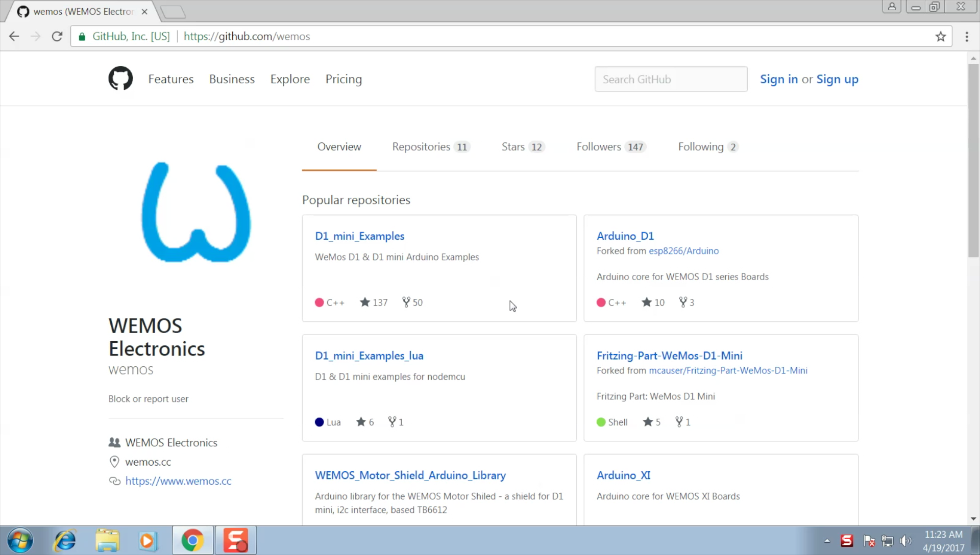Viewport: 980px width, 555px height.
Task: Open esp8266/Arduino forked source link
Action: tap(683, 251)
